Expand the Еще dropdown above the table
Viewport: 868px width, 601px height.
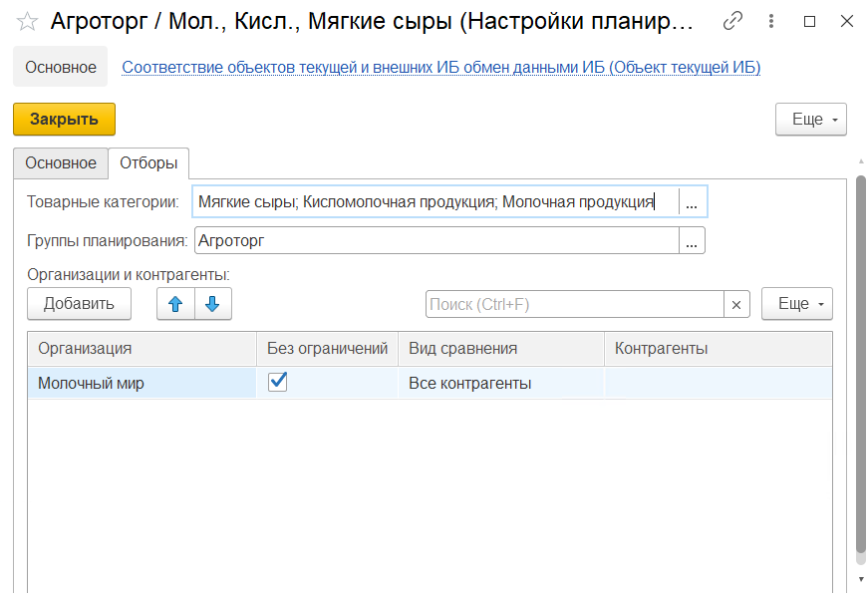[x=796, y=304]
